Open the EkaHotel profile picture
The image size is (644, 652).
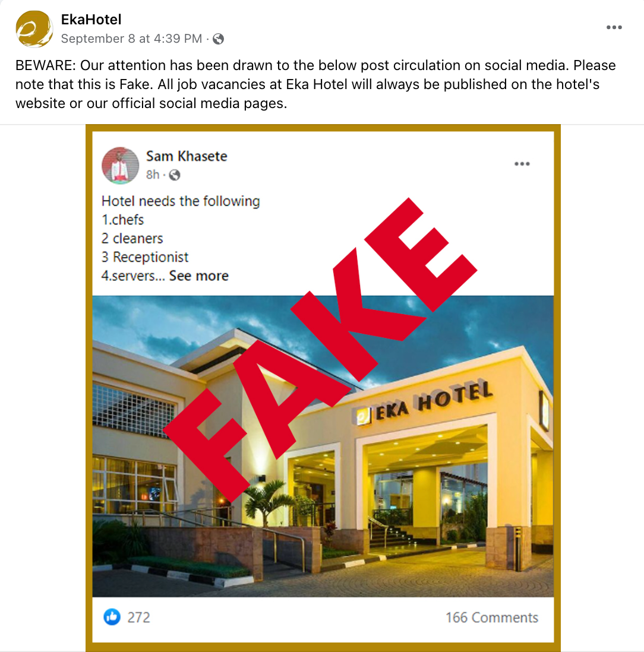pyautogui.click(x=34, y=29)
